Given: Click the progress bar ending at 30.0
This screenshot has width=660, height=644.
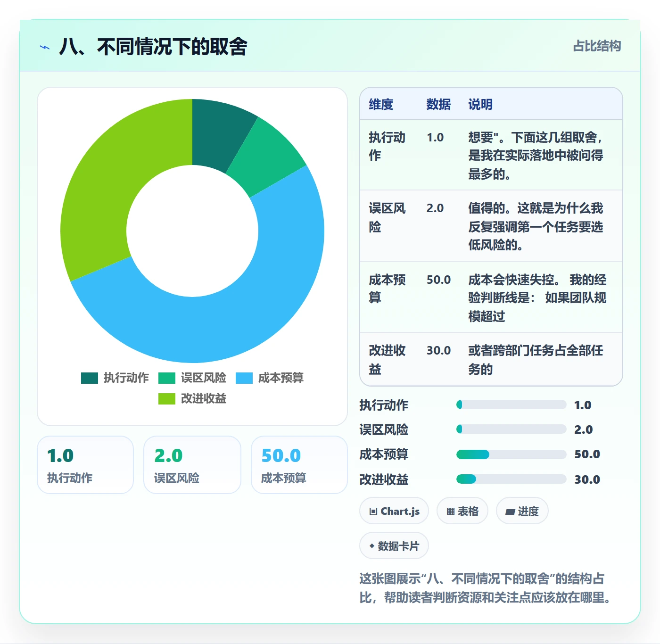Looking at the screenshot, I should coord(511,479).
